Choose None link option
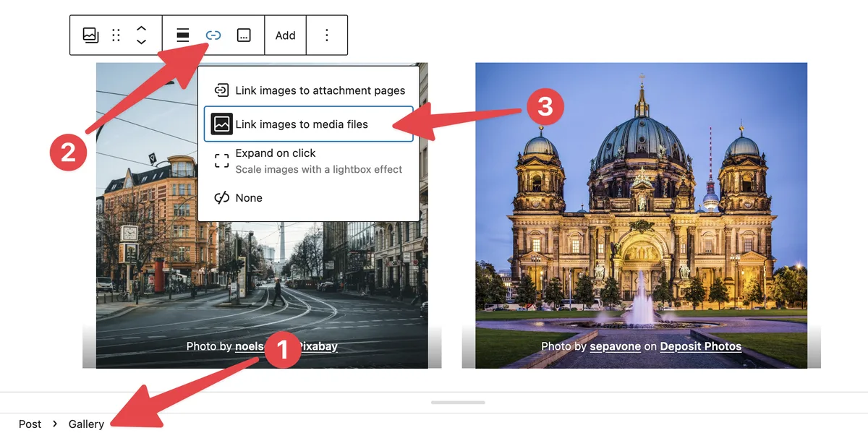Viewport: 868px width, 433px height. [309, 198]
